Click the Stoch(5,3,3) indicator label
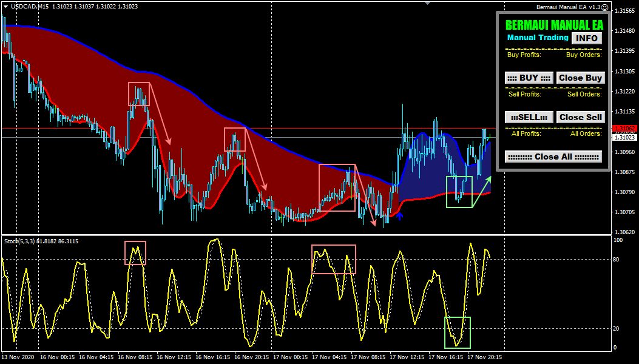Image resolution: width=639 pixels, height=364 pixels. (x=19, y=241)
